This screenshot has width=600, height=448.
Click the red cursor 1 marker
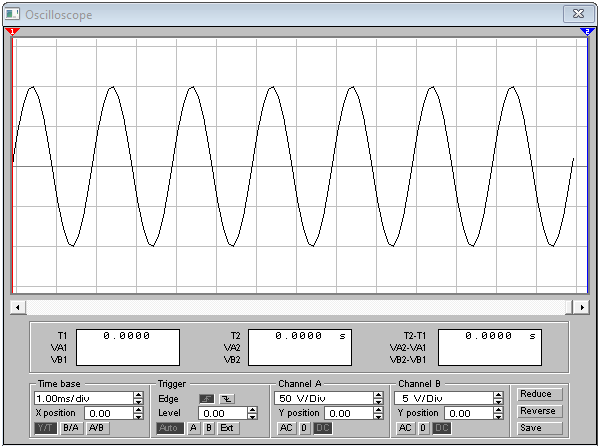coord(13,31)
